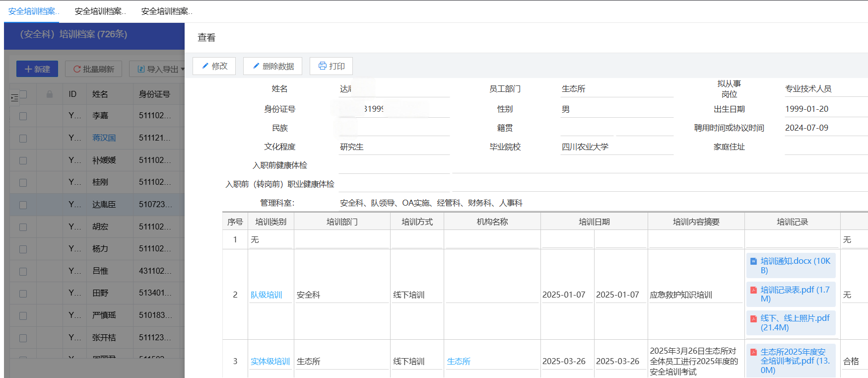868x378 pixels.
Task: Click the (安全科) 培训档案 (726条) title
Action: [73, 34]
